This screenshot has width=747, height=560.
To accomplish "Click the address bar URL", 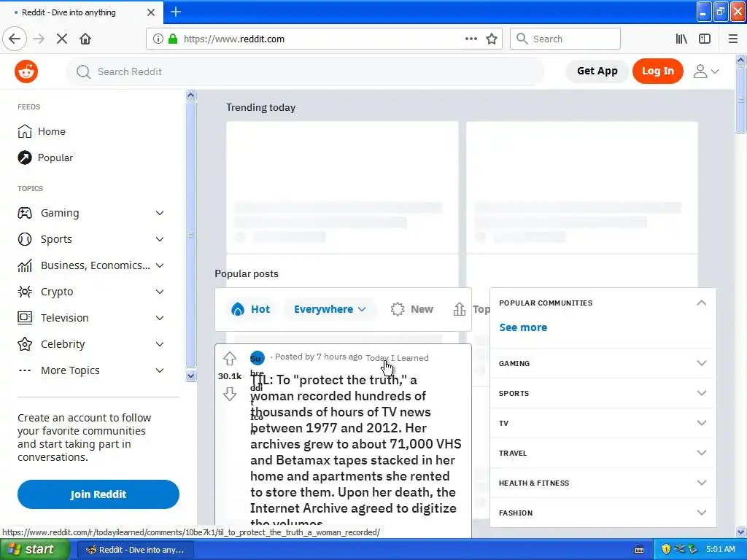I will 234,39.
